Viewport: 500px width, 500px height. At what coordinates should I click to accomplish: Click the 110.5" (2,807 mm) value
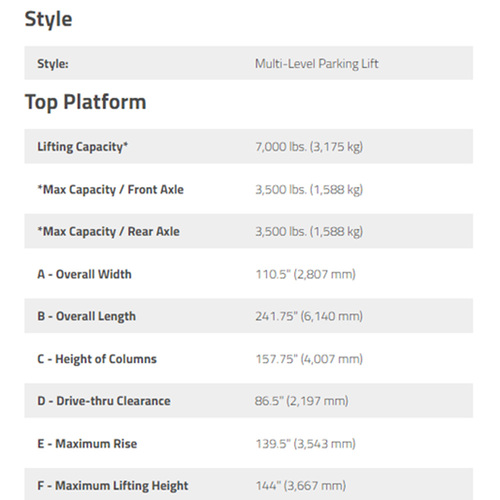pyautogui.click(x=305, y=274)
